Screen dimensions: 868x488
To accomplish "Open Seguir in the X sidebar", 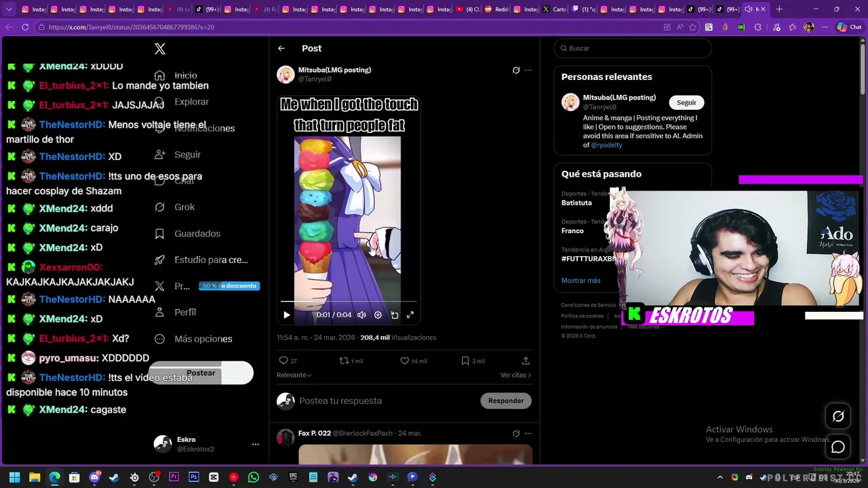I will 179,155.
